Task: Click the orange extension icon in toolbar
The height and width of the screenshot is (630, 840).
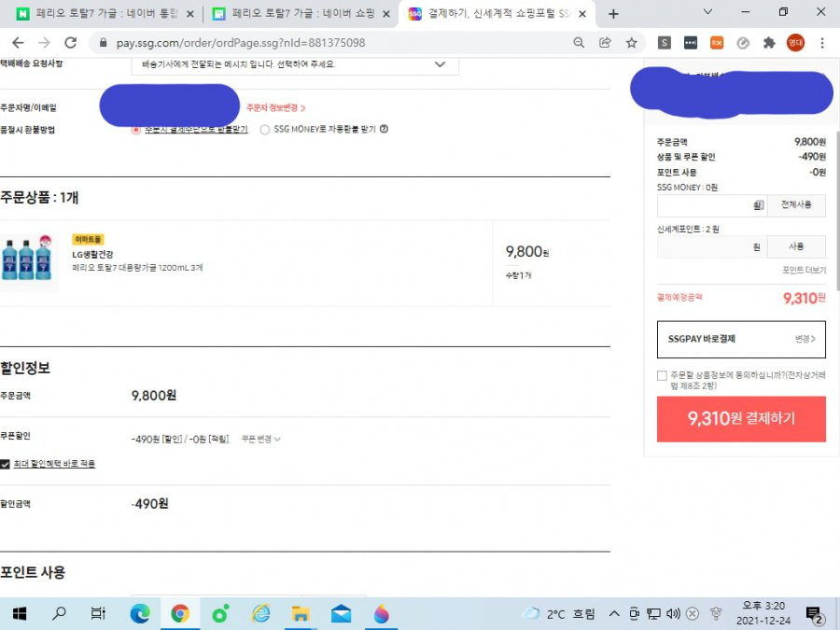Action: tap(717, 43)
